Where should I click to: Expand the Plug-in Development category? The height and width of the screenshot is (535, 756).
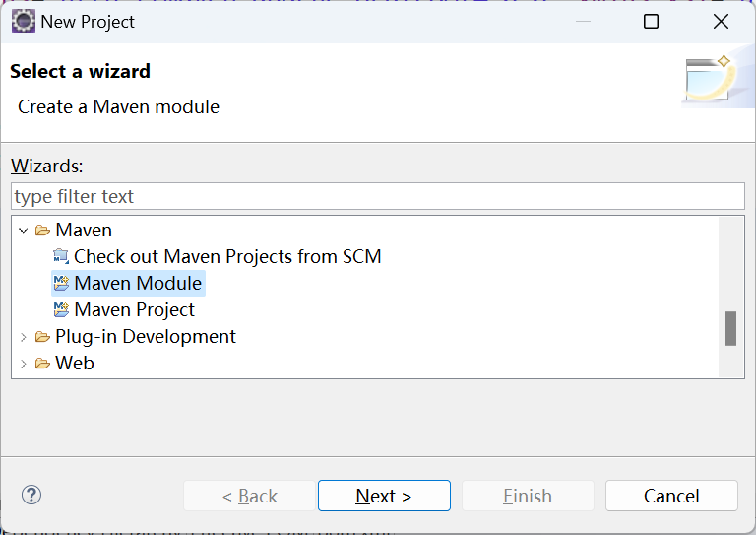click(24, 337)
